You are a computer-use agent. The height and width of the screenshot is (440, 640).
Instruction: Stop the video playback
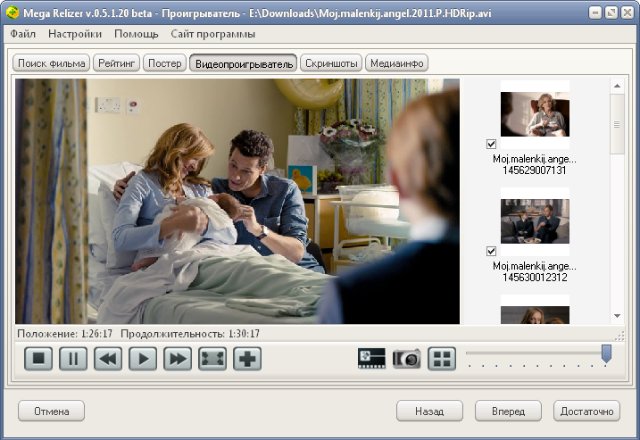click(38, 359)
